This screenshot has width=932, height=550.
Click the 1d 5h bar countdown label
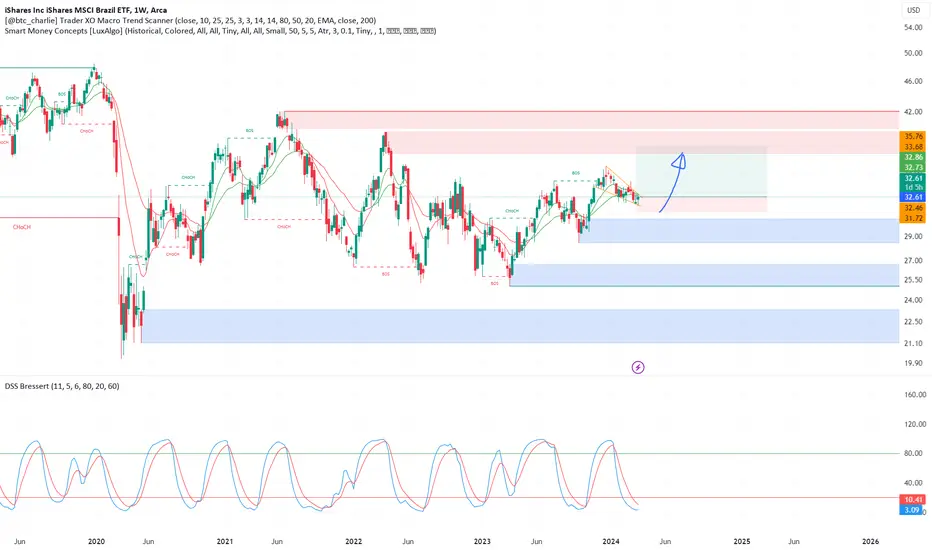click(914, 188)
